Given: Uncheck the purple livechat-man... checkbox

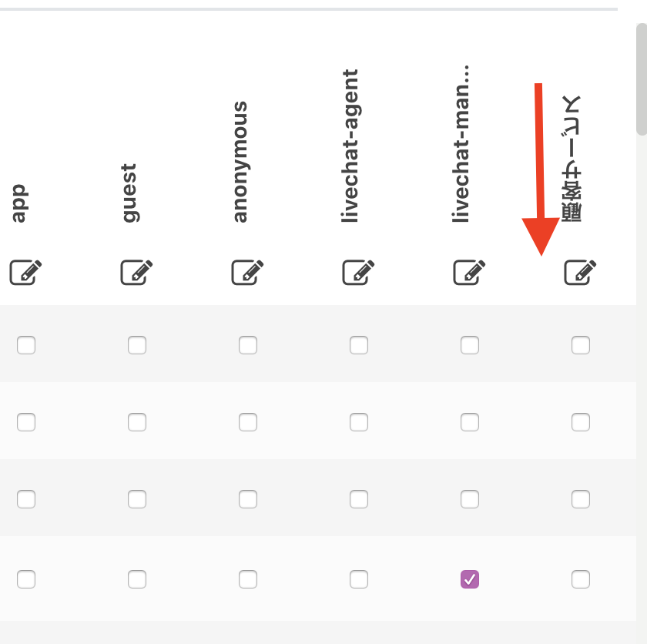Looking at the screenshot, I should (x=470, y=579).
